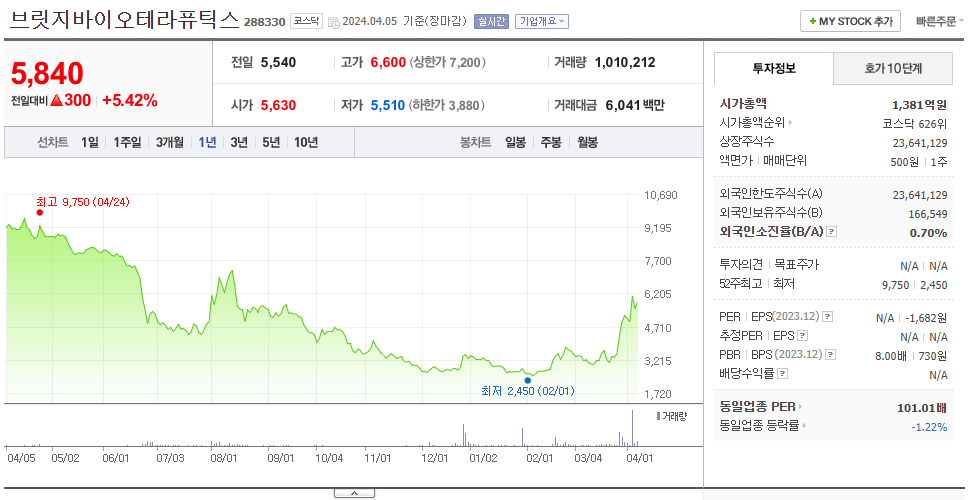Click the 목표주가 label link
Viewport: 968px width, 500px height.
coord(797,265)
